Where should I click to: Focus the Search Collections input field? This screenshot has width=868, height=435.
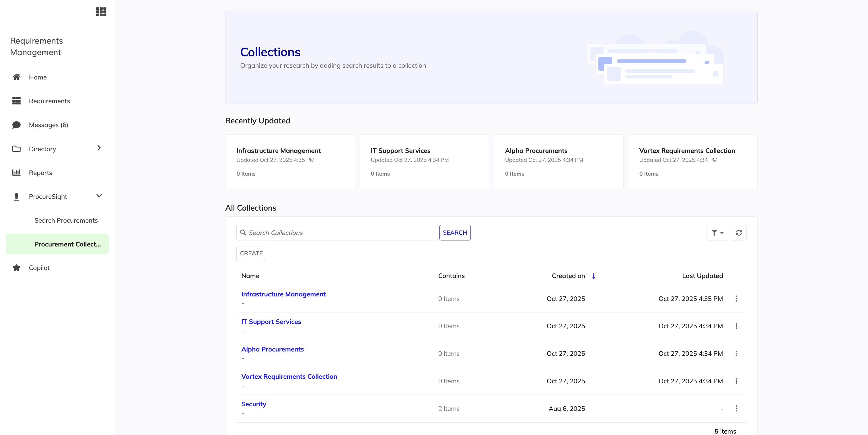(x=337, y=233)
